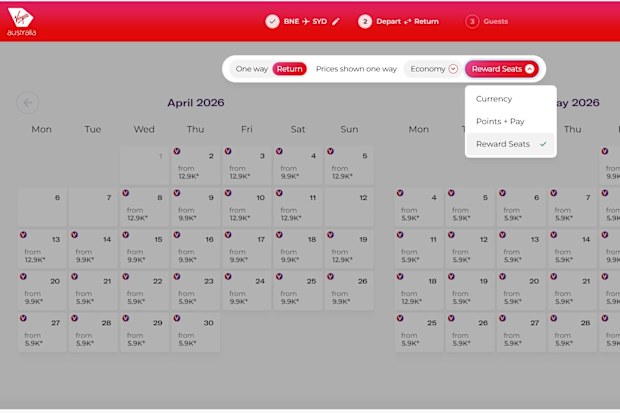620x413 pixels.
Task: Select April 26 date cell
Action: (x=349, y=291)
